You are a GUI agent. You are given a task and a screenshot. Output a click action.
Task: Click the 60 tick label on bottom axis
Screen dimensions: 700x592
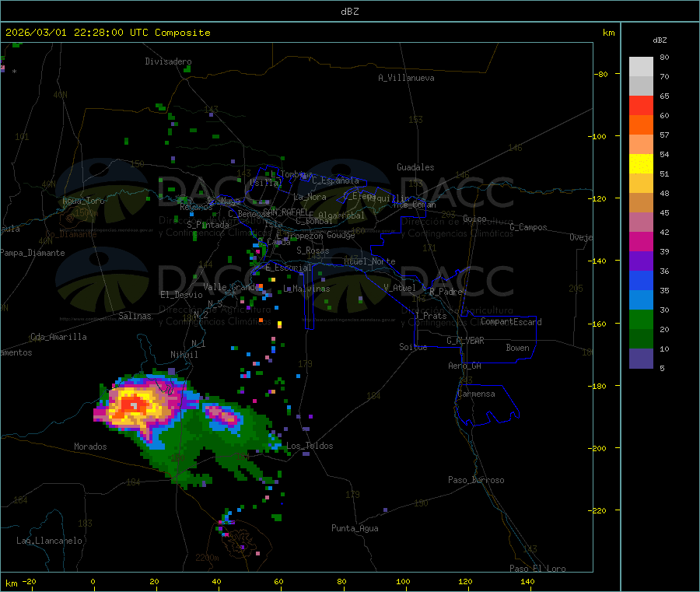click(x=278, y=581)
